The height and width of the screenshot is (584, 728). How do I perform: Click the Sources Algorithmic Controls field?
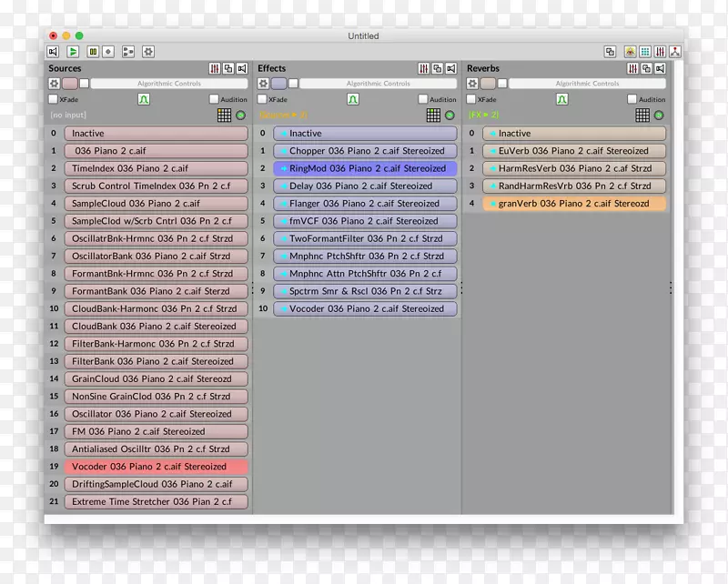(169, 84)
